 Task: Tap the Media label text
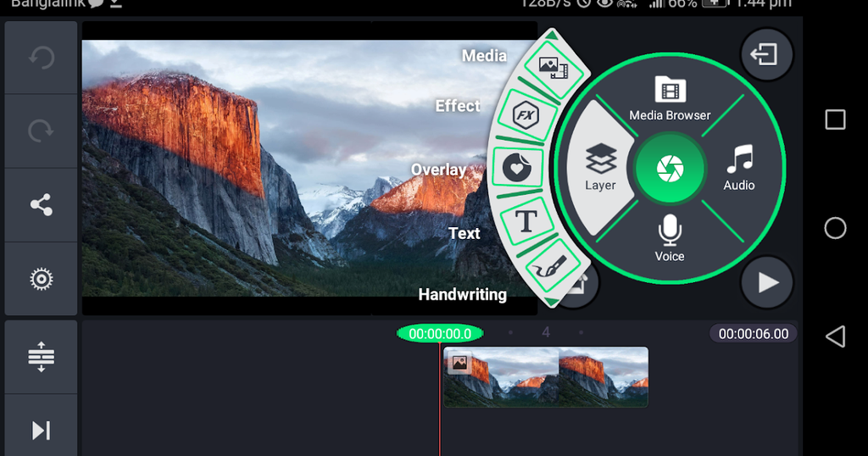click(484, 55)
